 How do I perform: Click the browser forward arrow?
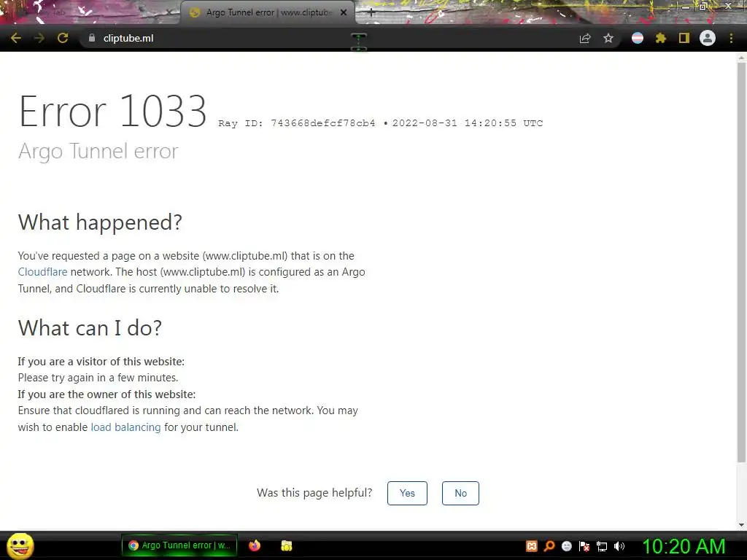coord(39,38)
